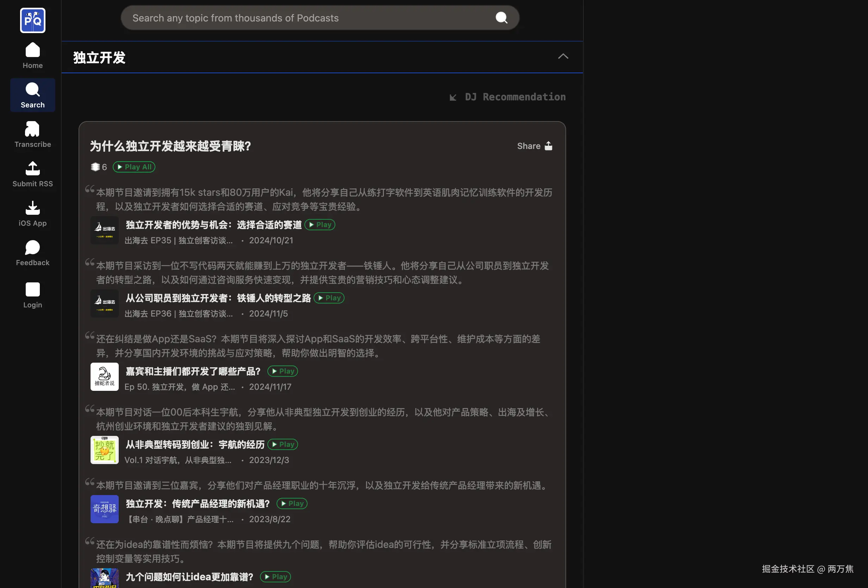Open the Login page

[32, 295]
